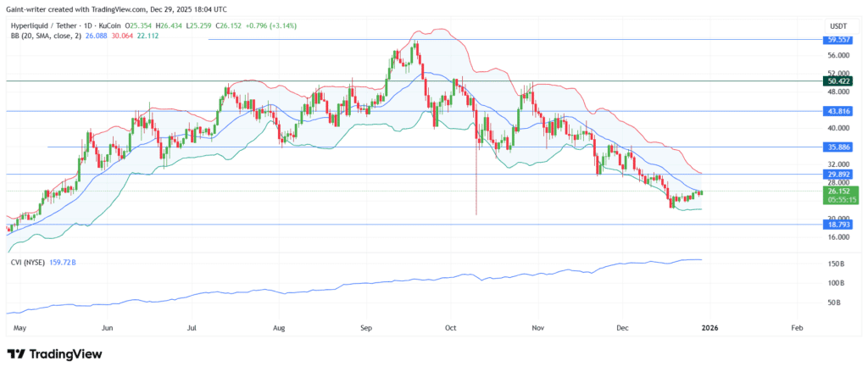The image size is (868, 372).
Task: Click the 40.000 price axis tick
Action: point(838,128)
